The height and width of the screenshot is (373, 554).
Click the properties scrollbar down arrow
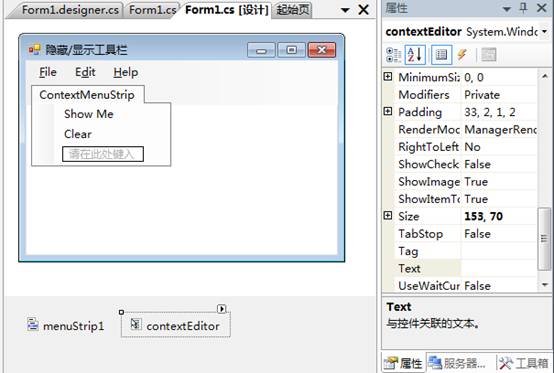544,285
